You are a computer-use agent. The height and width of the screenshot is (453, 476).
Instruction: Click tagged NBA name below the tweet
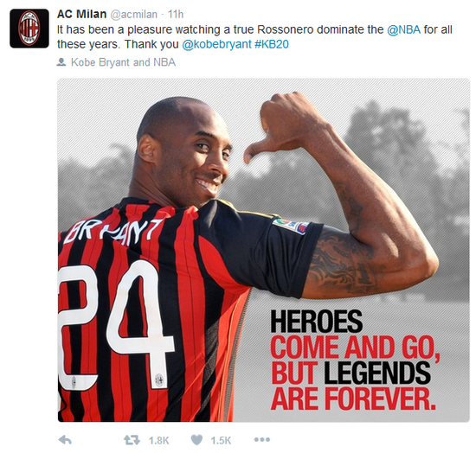pos(164,62)
